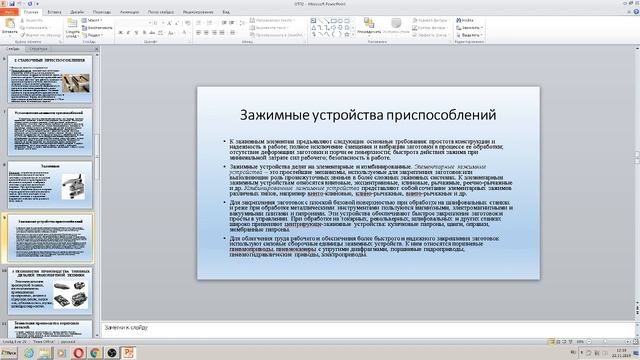Viewport: 640px width, 360px height.
Task: Click decrease list level icon
Action: click(x=224, y=23)
